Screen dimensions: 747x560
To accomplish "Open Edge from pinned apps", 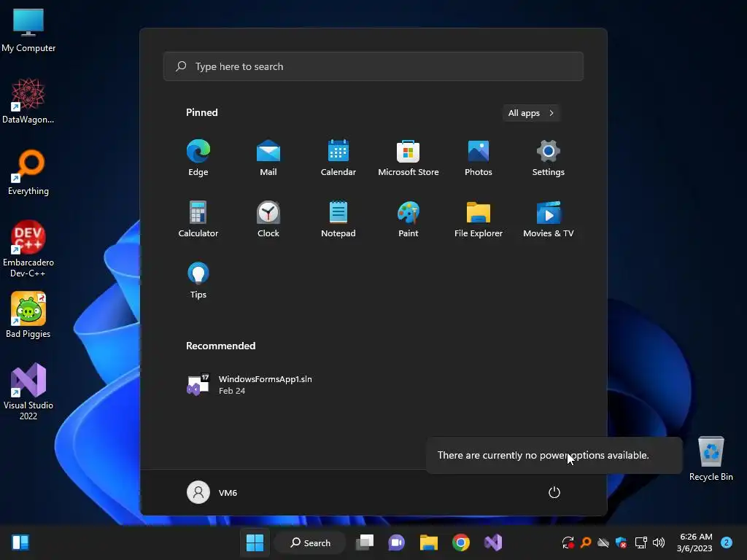I will (198, 157).
